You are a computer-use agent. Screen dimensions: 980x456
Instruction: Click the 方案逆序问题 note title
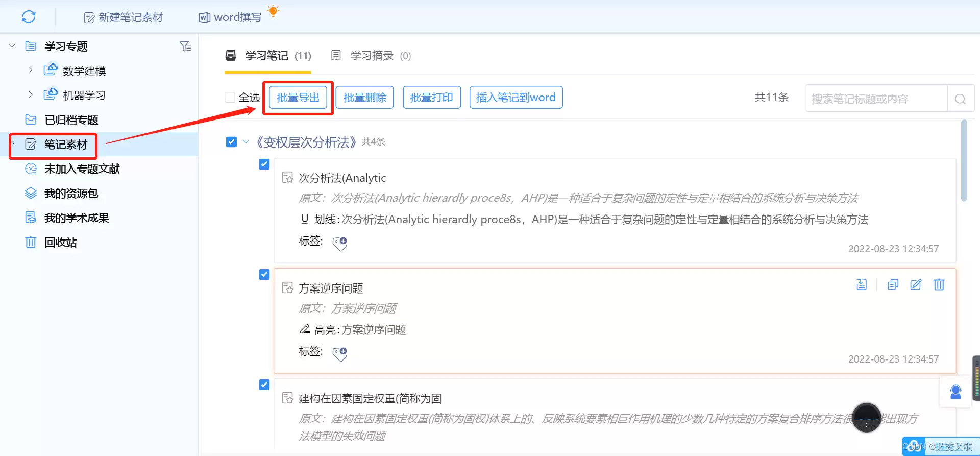(x=331, y=289)
